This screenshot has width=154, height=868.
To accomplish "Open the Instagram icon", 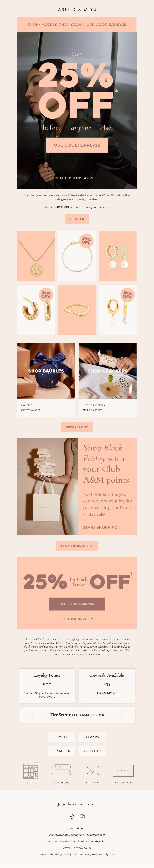I will point(82,817).
